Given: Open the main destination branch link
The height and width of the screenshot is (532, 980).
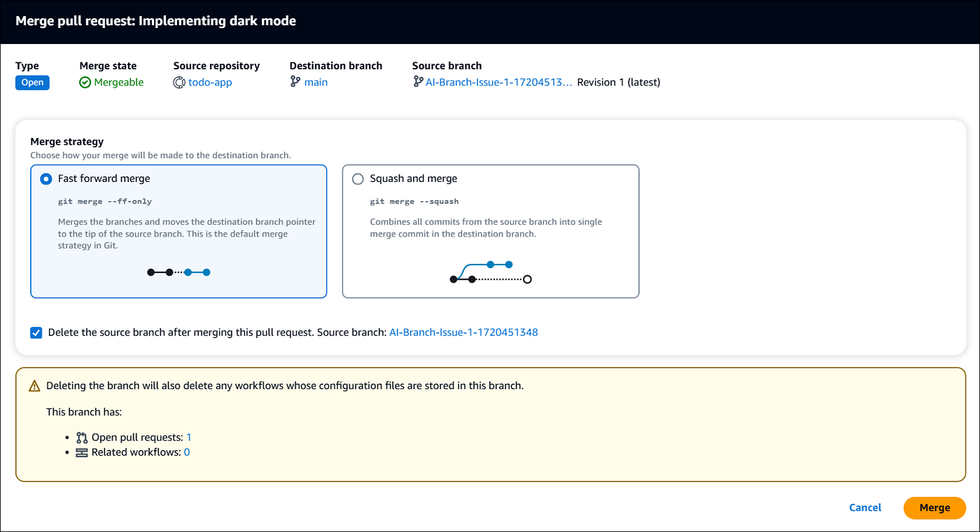Looking at the screenshot, I should click(316, 83).
